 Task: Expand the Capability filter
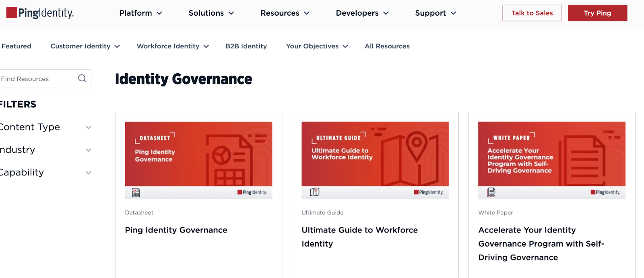45,173
